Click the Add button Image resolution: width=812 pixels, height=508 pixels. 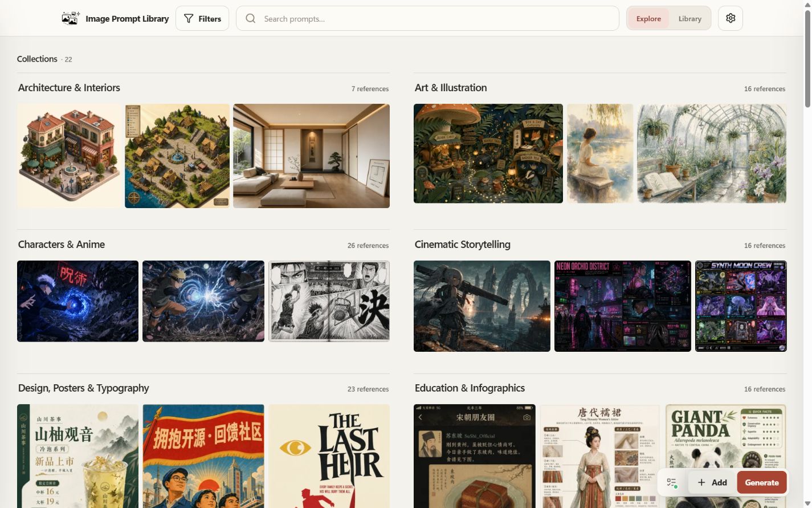click(712, 482)
